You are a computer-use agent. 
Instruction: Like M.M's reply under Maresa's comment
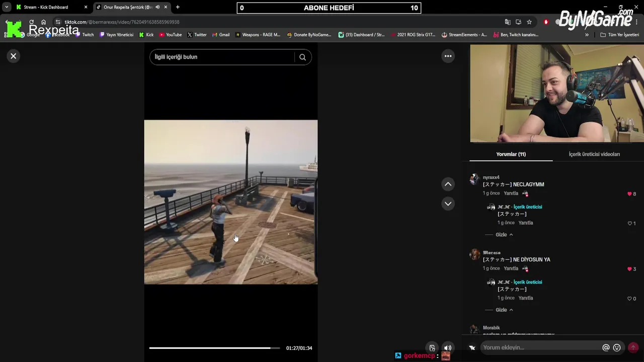point(629,299)
